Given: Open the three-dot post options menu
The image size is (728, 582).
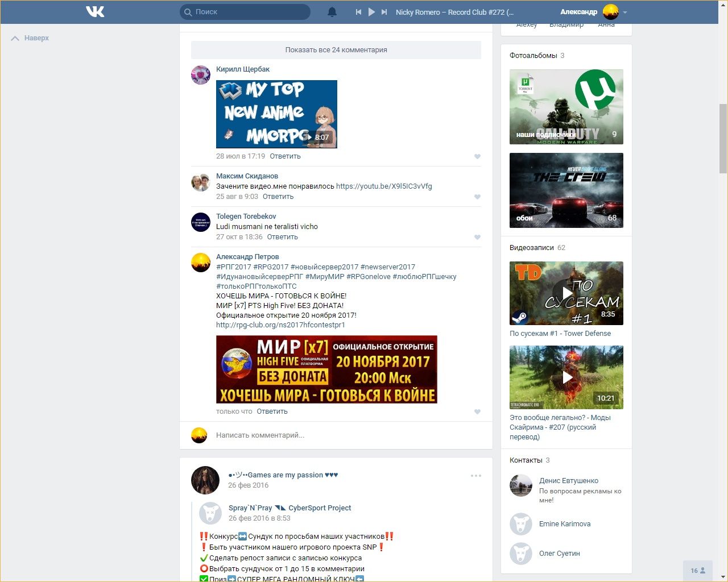Looking at the screenshot, I should click(x=476, y=476).
